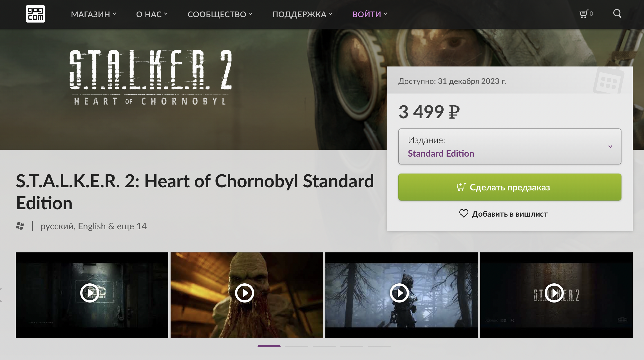The width and height of the screenshot is (644, 360).
Task: Play the first trailer video
Action: tap(90, 293)
